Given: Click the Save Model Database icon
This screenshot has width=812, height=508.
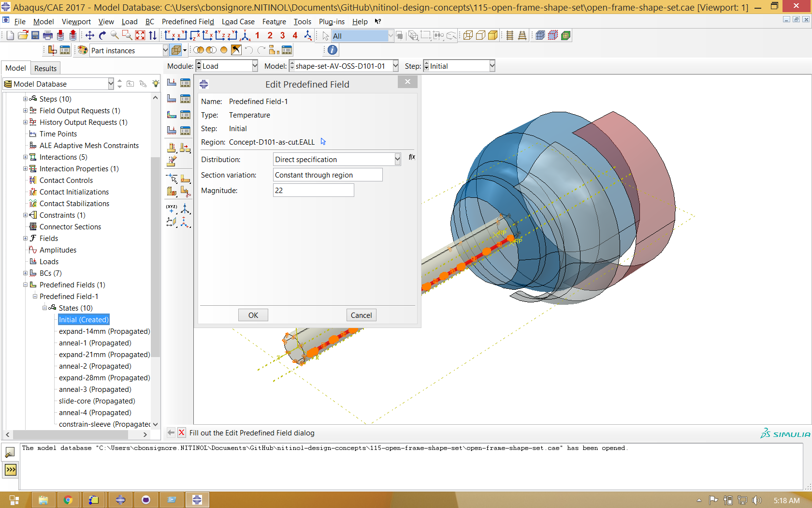Looking at the screenshot, I should tap(35, 35).
